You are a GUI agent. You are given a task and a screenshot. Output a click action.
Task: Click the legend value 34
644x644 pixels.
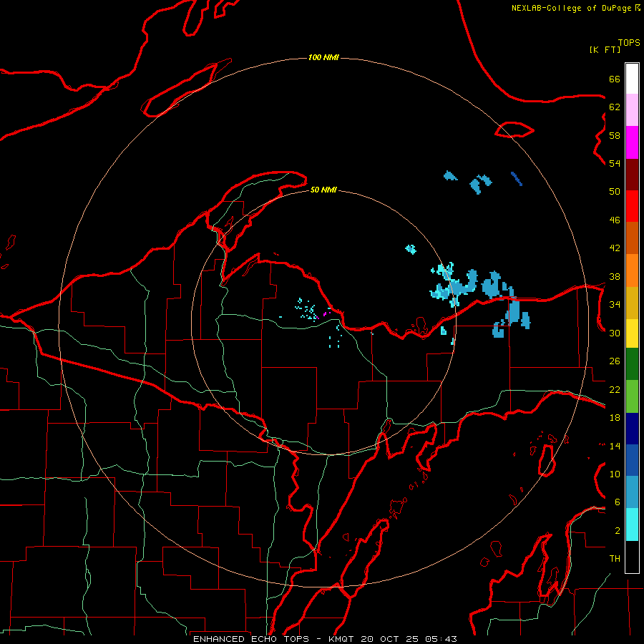pyautogui.click(x=615, y=305)
